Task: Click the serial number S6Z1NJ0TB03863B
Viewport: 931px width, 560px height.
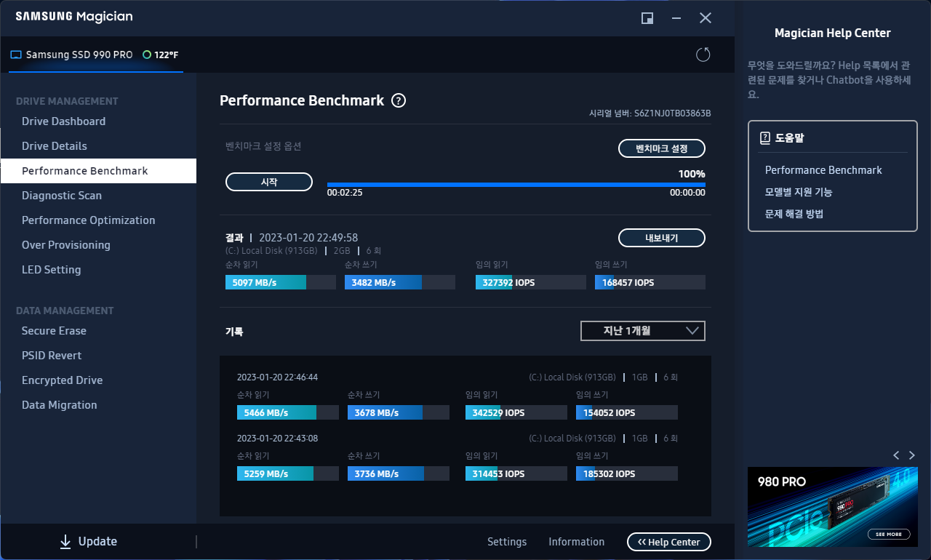Action: (672, 113)
